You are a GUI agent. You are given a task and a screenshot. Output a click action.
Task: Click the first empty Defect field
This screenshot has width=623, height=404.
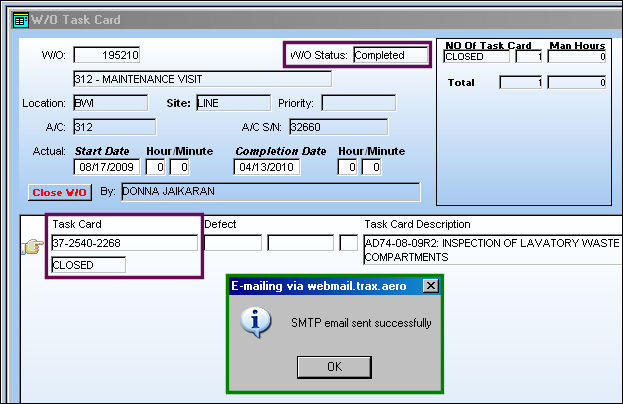pos(233,243)
